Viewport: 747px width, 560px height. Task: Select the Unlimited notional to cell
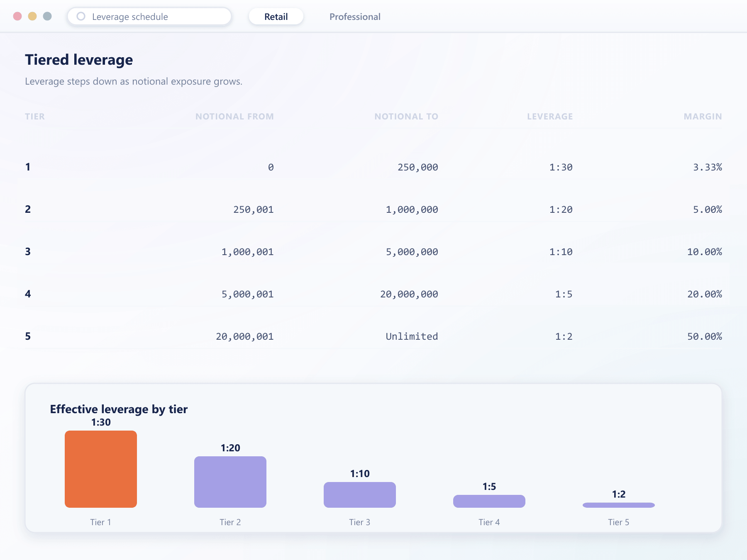[x=412, y=336]
